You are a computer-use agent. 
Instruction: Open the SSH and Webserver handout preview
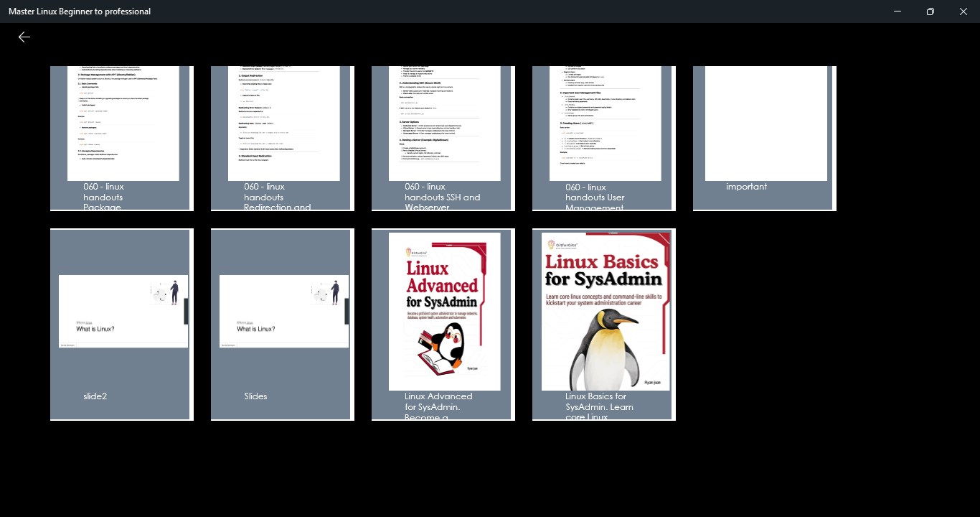click(x=444, y=122)
